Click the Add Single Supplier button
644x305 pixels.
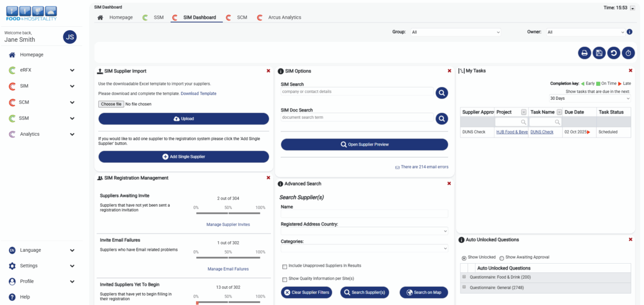coord(184,157)
